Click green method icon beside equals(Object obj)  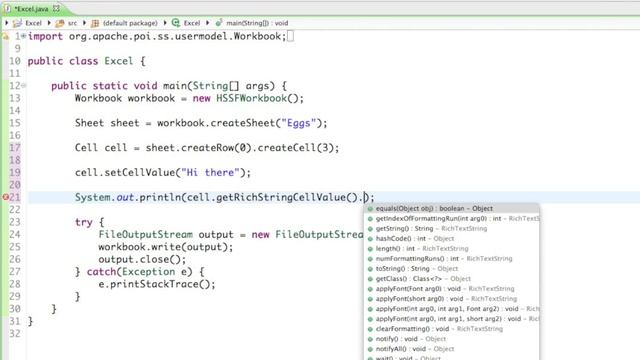coord(370,209)
